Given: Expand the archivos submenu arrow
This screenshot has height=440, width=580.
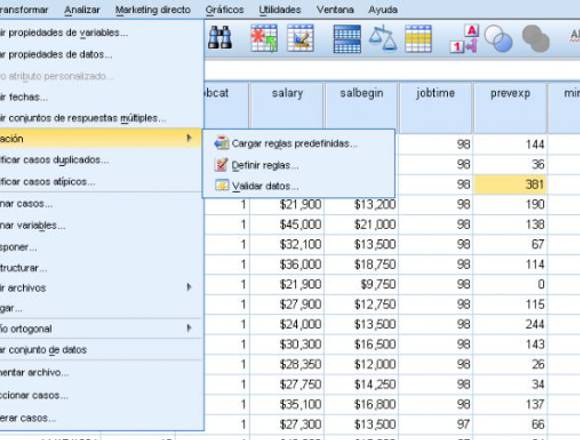Looking at the screenshot, I should click(x=189, y=287).
